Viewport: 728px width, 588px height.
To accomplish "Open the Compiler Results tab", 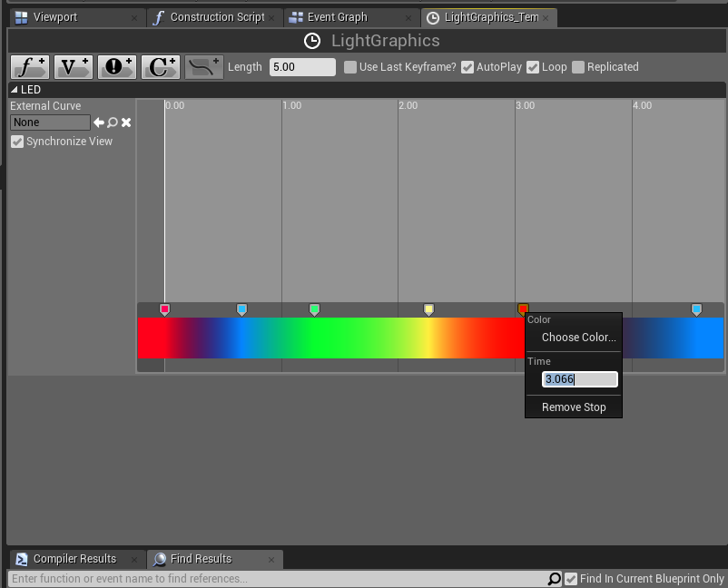I will 74,559.
